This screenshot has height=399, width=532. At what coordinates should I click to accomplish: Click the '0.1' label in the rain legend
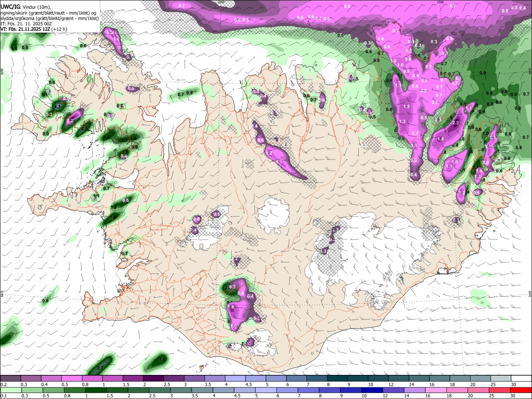(x=2, y=396)
